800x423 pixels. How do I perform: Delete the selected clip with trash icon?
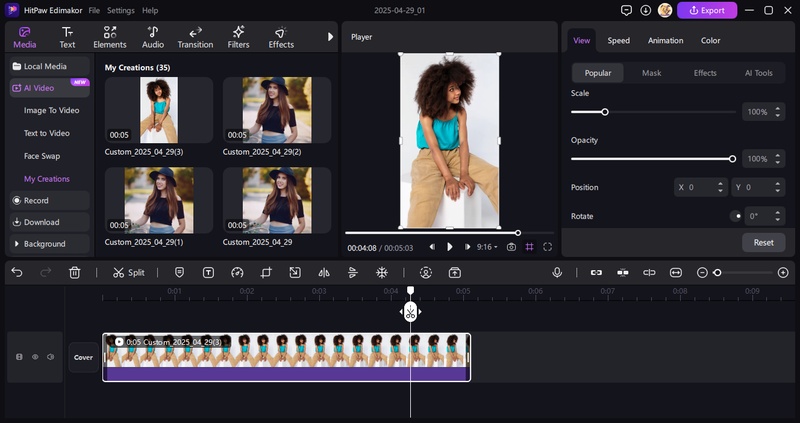(75, 272)
